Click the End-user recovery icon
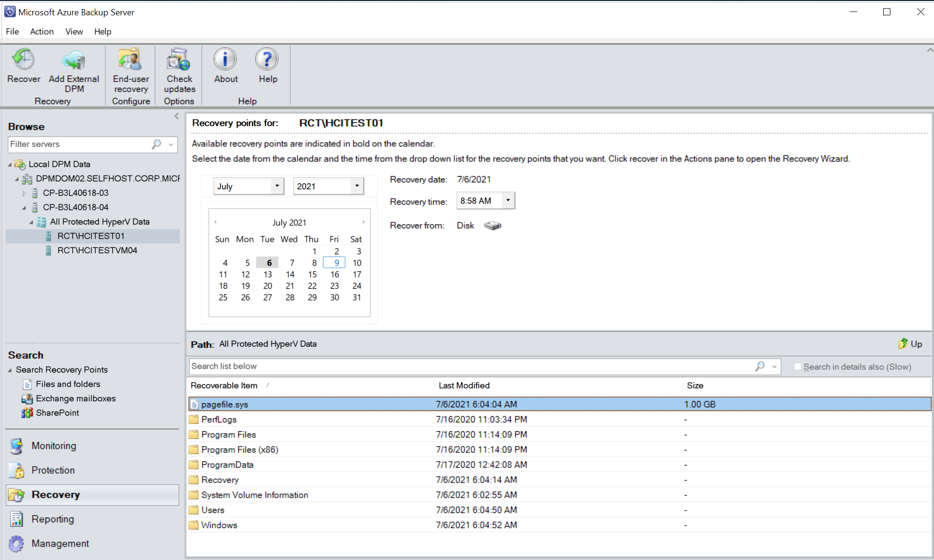Image resolution: width=934 pixels, height=560 pixels. 131,69
